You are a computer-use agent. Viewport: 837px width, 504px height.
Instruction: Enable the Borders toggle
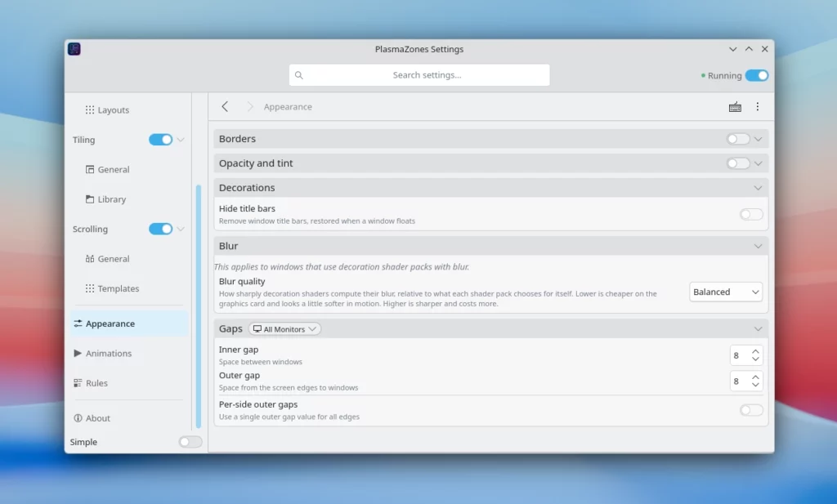[x=738, y=139]
